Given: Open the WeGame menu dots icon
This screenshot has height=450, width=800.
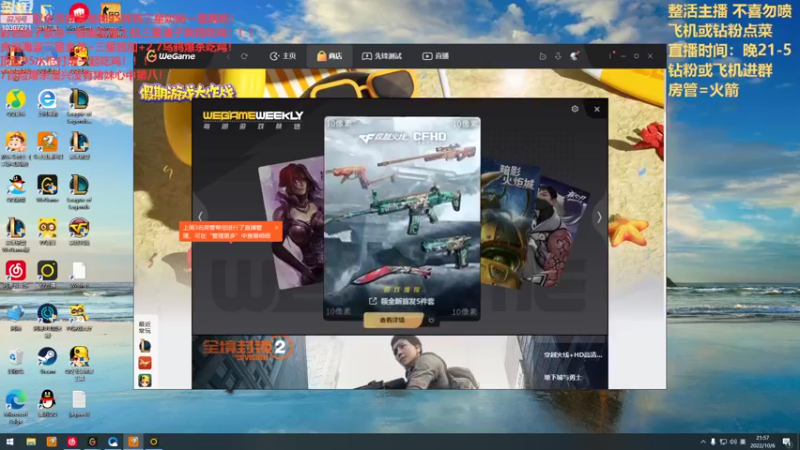Looking at the screenshot, I should [611, 56].
